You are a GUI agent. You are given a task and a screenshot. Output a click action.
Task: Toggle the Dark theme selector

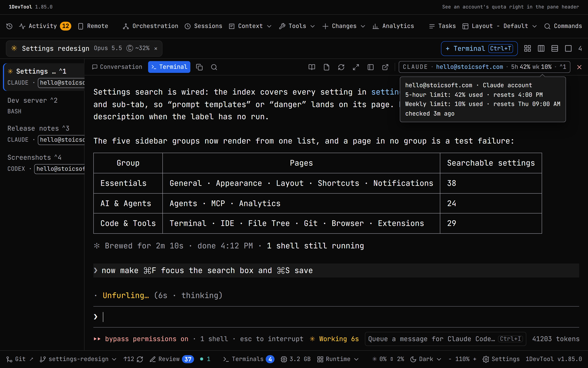point(426,359)
